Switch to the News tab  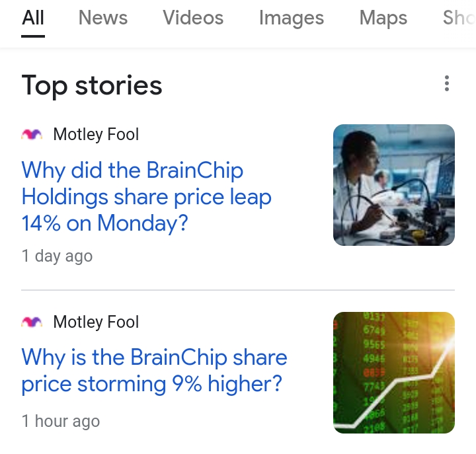tap(103, 18)
